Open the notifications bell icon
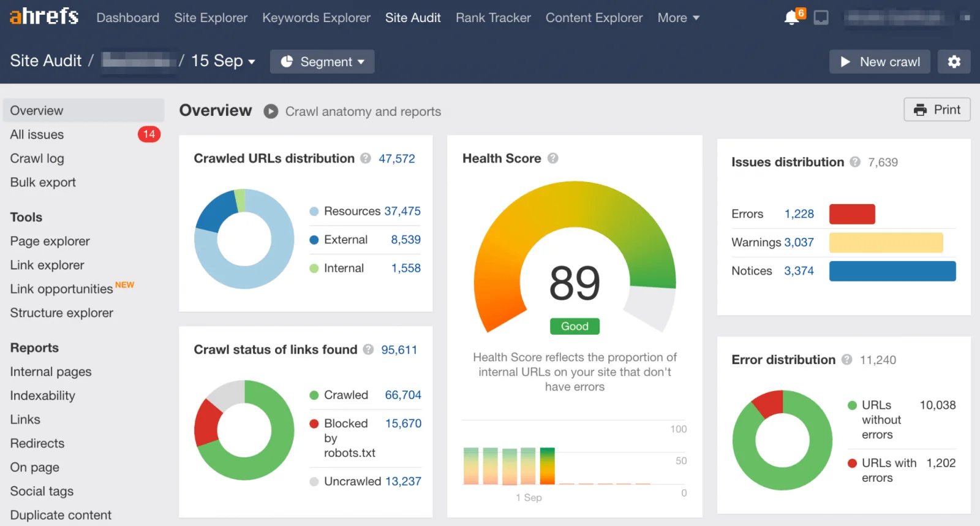This screenshot has width=980, height=526. [x=791, y=18]
